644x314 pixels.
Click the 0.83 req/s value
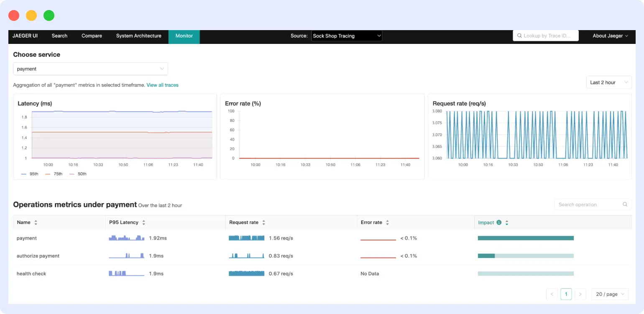281,256
